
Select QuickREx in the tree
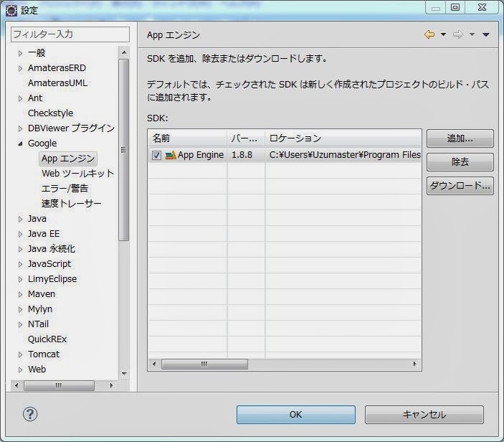click(47, 339)
